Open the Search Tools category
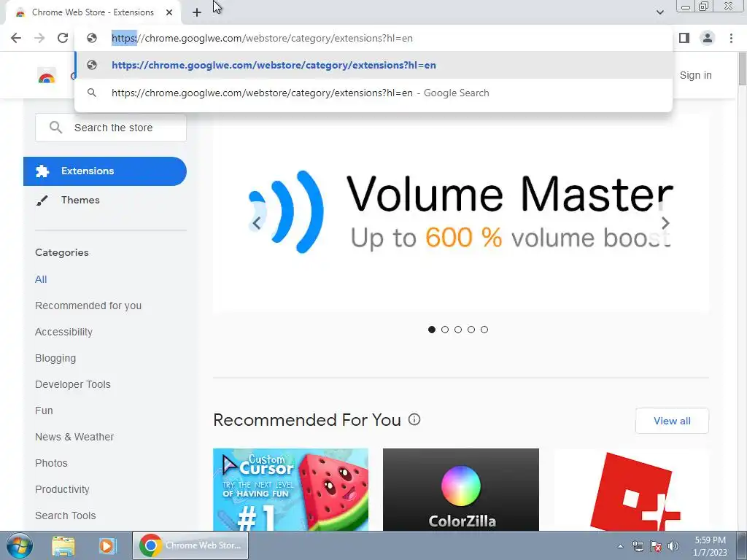Image resolution: width=747 pixels, height=560 pixels. (65, 516)
